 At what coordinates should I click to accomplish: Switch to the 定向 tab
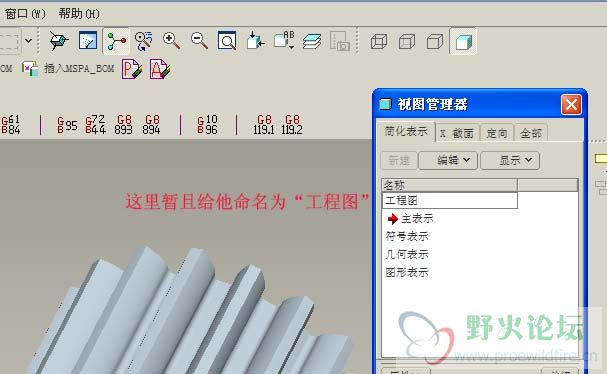click(x=497, y=133)
